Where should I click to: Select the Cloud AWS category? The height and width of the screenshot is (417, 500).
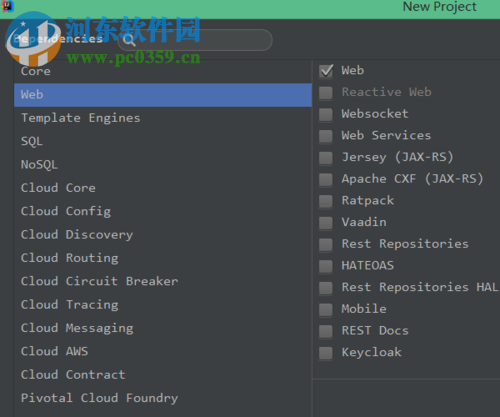(x=163, y=351)
